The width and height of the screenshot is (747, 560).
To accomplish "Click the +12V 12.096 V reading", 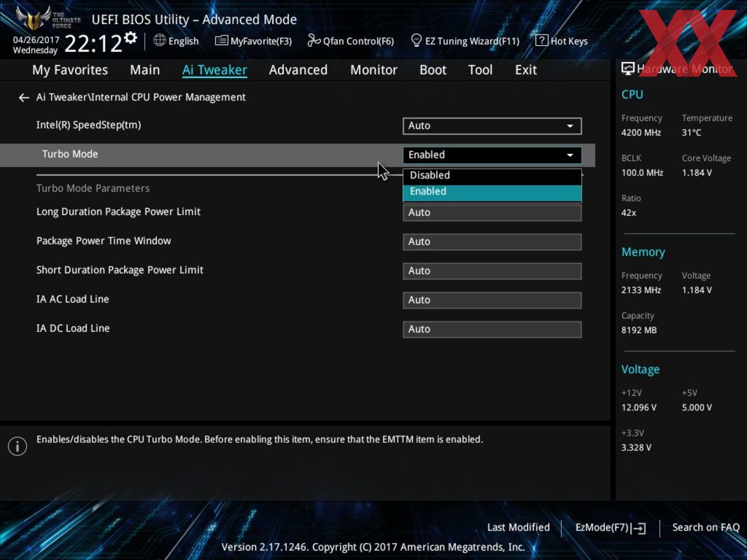I will (639, 408).
